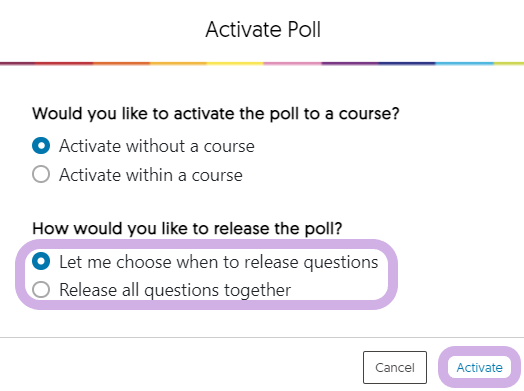Click the navy blue segment of the divider
Screen dimensions: 524x391
[407, 63]
